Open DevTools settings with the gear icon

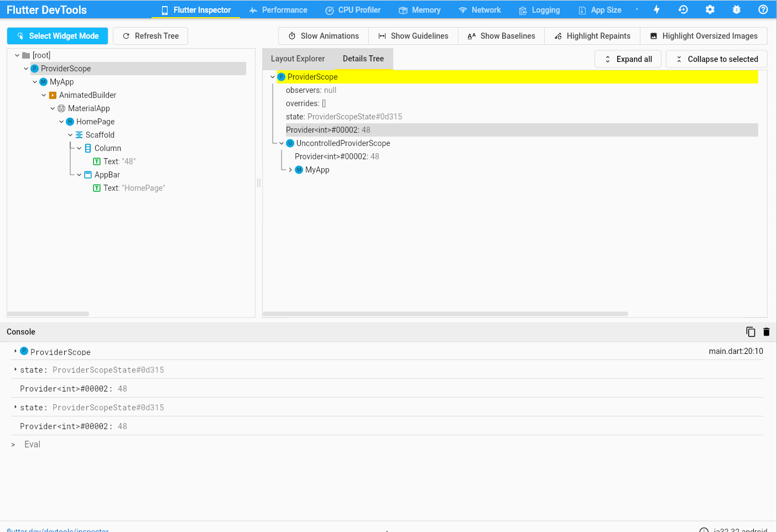[x=710, y=9]
